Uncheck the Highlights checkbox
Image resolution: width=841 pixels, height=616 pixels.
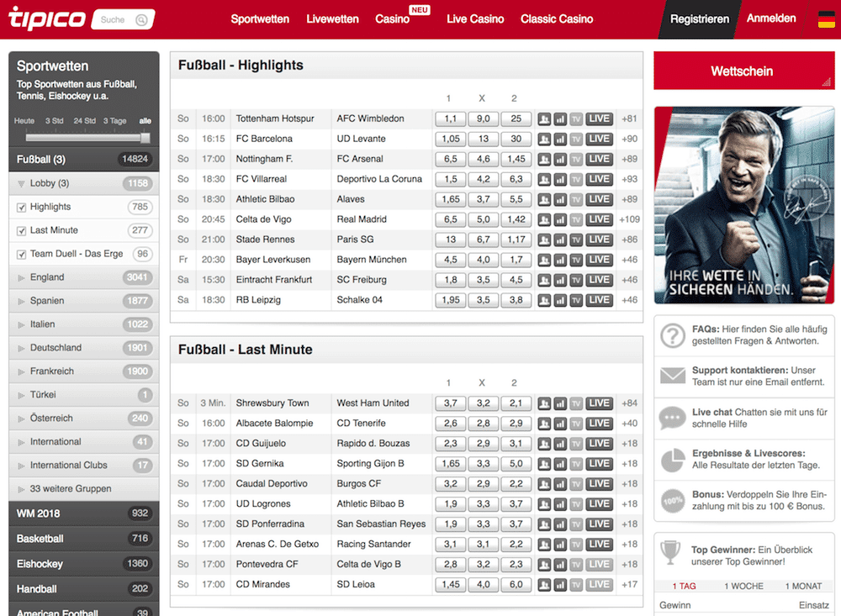pyautogui.click(x=22, y=208)
